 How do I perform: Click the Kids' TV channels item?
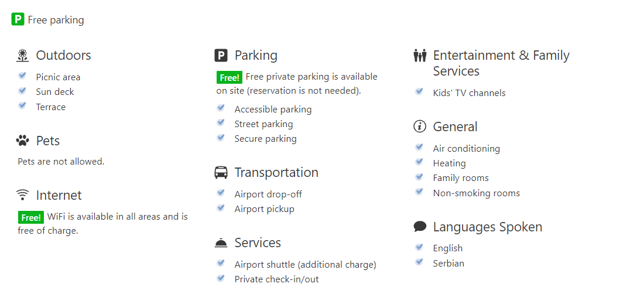click(469, 93)
